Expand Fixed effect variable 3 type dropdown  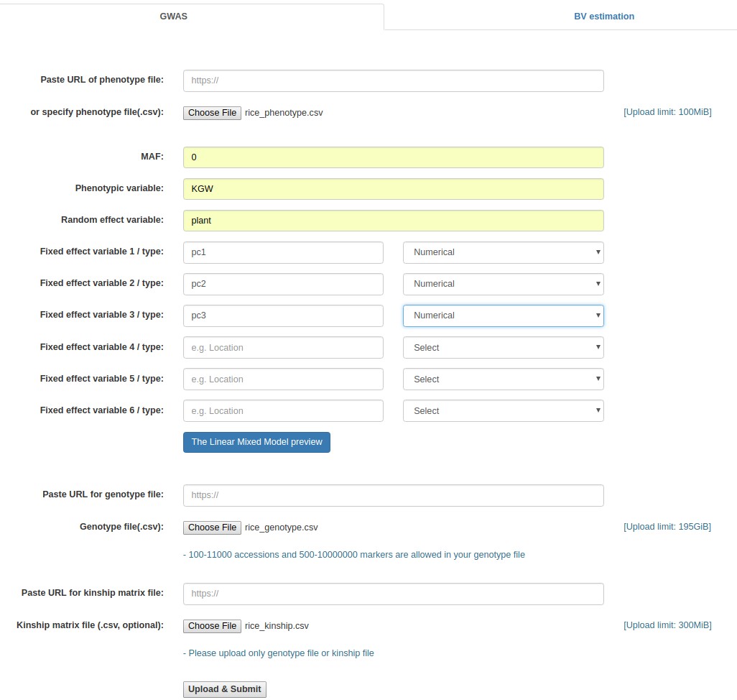click(x=503, y=316)
